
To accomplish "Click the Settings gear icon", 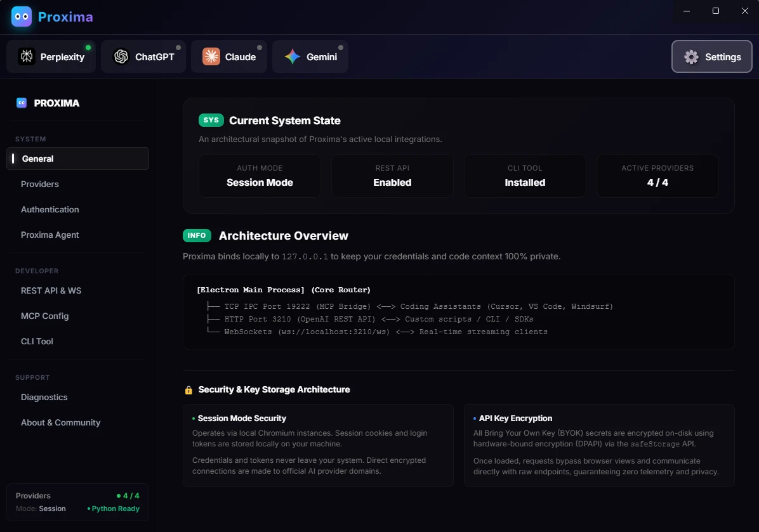I will (691, 56).
